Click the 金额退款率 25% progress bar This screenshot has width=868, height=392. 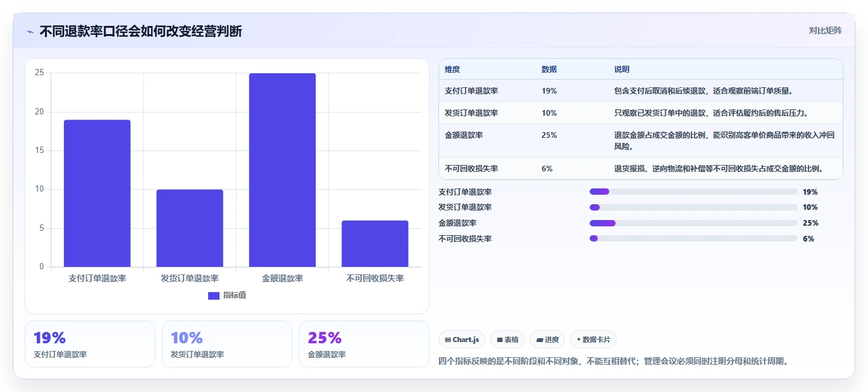693,223
